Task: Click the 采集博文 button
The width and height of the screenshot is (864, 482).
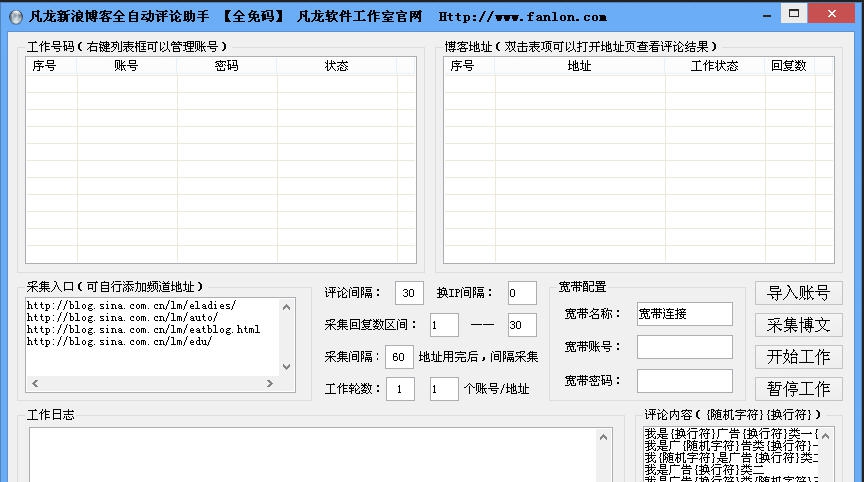Action: [x=798, y=325]
